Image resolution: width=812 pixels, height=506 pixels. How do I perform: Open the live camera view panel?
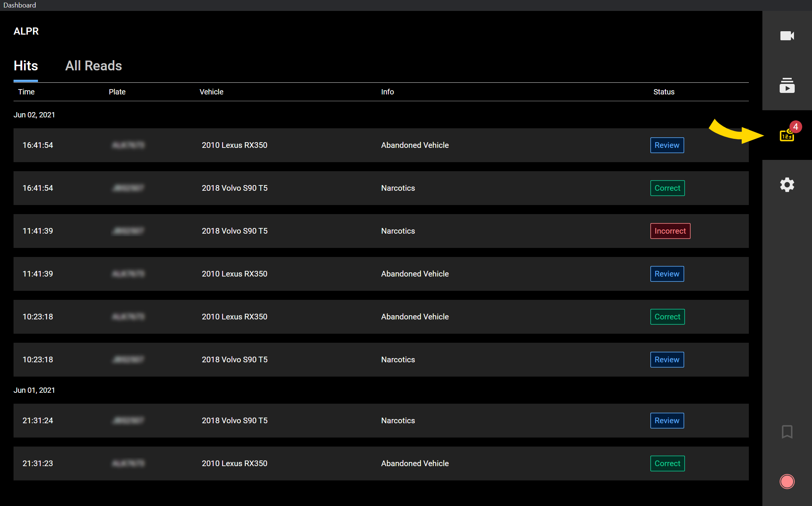pos(787,36)
